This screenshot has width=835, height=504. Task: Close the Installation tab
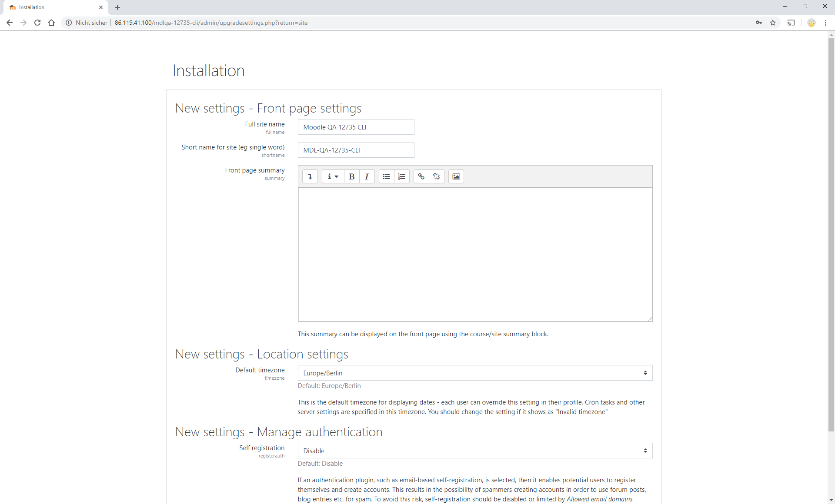pyautogui.click(x=101, y=7)
